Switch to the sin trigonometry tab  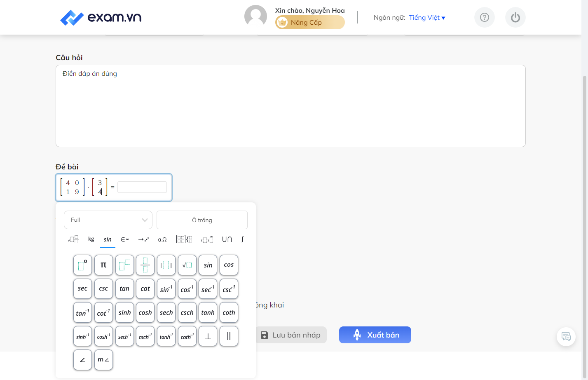click(x=108, y=239)
